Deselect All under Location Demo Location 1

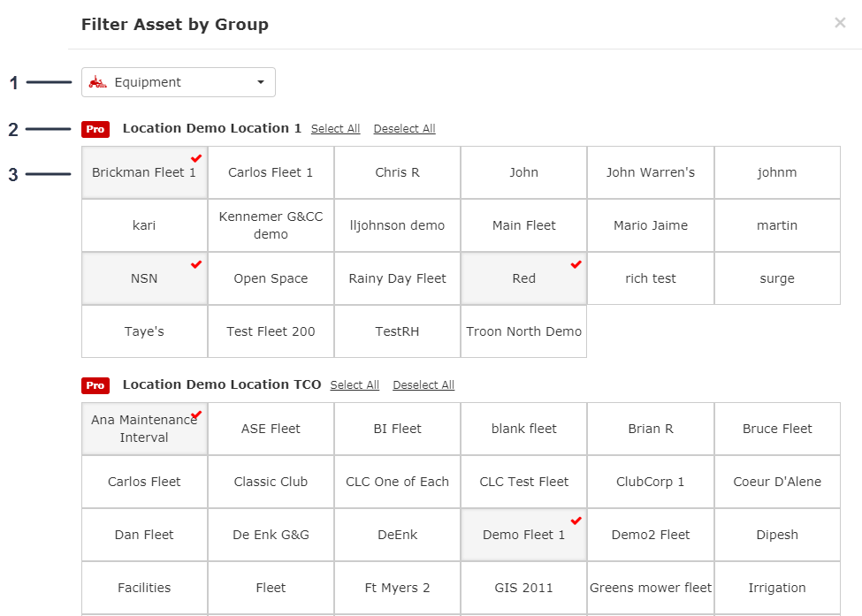[x=404, y=129]
